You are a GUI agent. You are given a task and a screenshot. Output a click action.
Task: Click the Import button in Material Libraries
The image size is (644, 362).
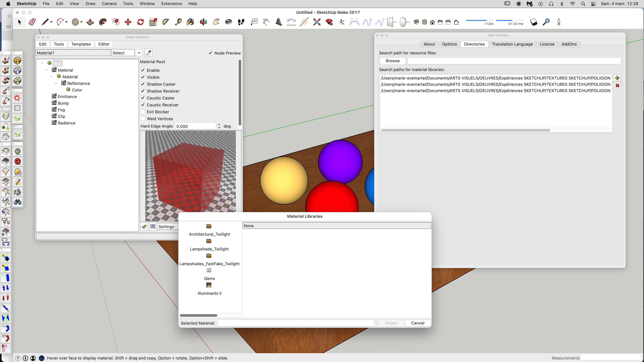click(391, 323)
